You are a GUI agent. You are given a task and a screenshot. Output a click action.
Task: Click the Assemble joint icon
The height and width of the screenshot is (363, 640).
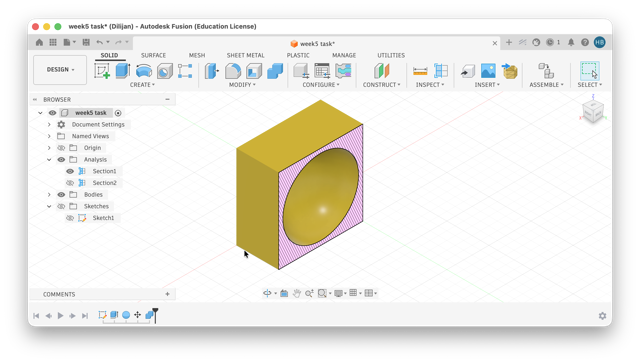pos(546,71)
